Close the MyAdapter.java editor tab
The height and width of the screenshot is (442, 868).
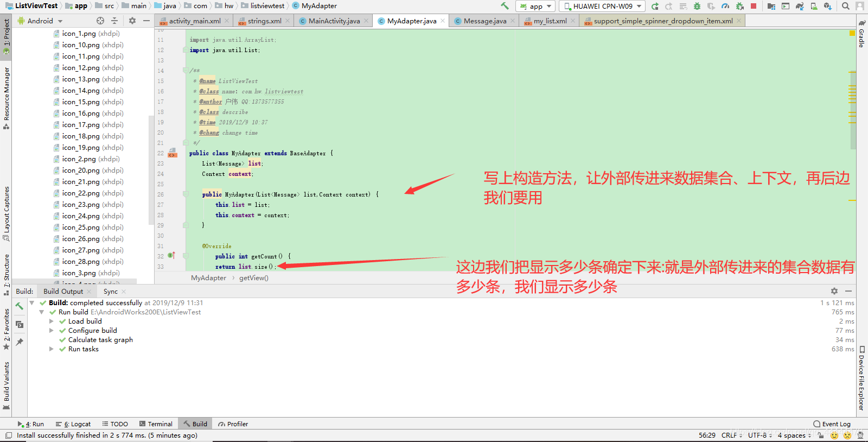coord(443,21)
